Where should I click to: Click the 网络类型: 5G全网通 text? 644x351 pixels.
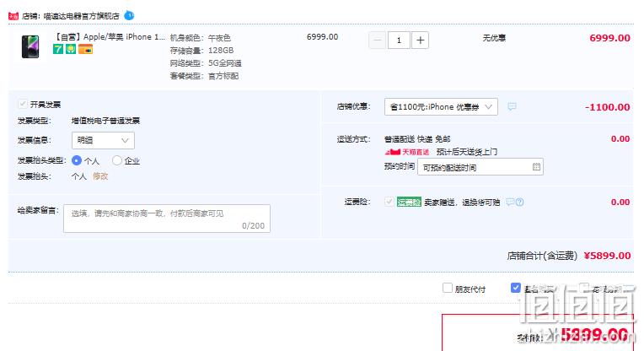click(x=206, y=63)
